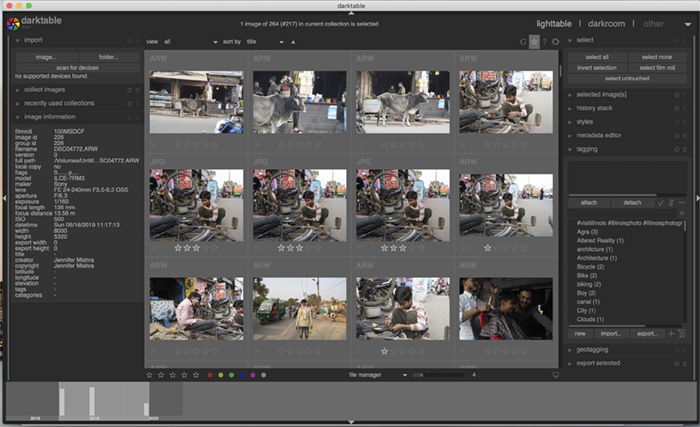Open other views tab
Image resolution: width=700 pixels, height=427 pixels.
[653, 24]
